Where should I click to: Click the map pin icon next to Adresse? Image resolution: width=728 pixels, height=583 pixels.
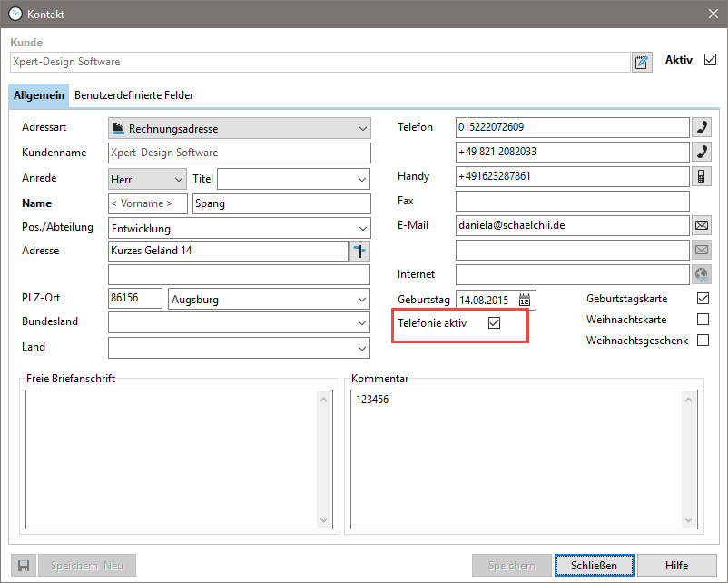pos(360,251)
